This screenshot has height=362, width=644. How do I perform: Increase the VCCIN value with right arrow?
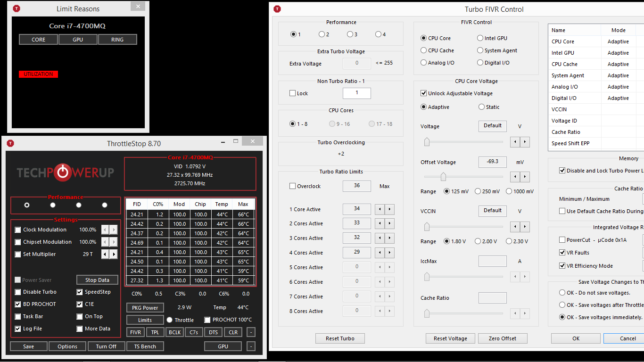tap(525, 227)
